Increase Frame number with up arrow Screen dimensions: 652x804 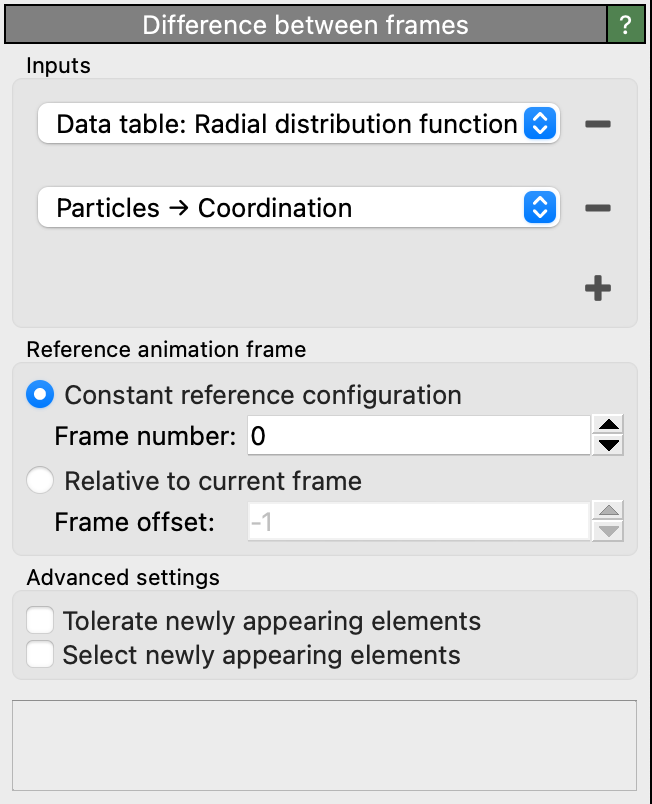click(609, 426)
